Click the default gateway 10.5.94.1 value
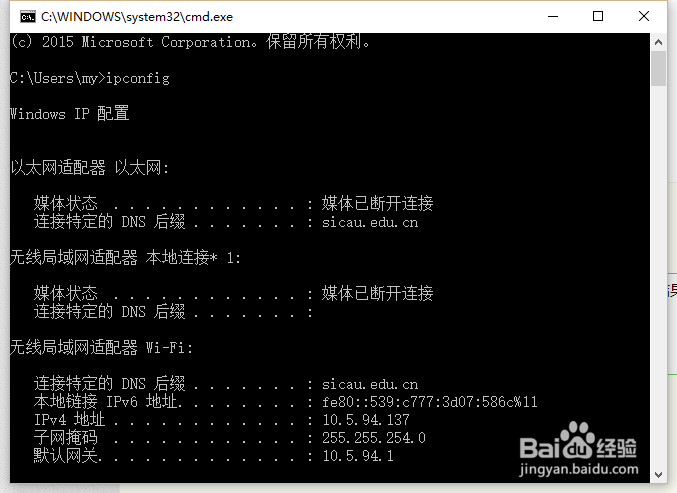 [x=358, y=456]
